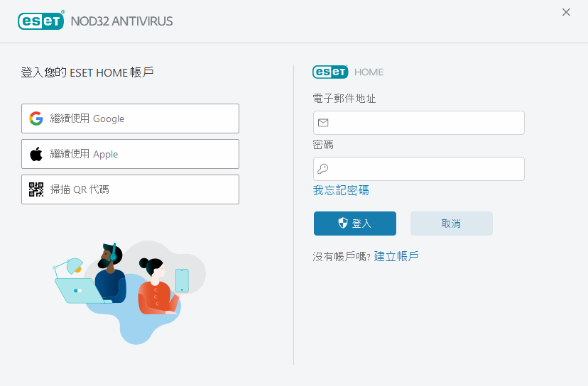This screenshot has width=588, height=386.
Task: Close the ESET login window
Action: [566, 12]
